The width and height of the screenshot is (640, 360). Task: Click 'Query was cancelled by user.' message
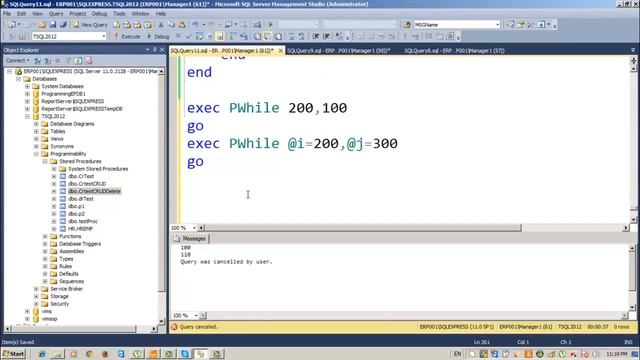[x=227, y=262]
